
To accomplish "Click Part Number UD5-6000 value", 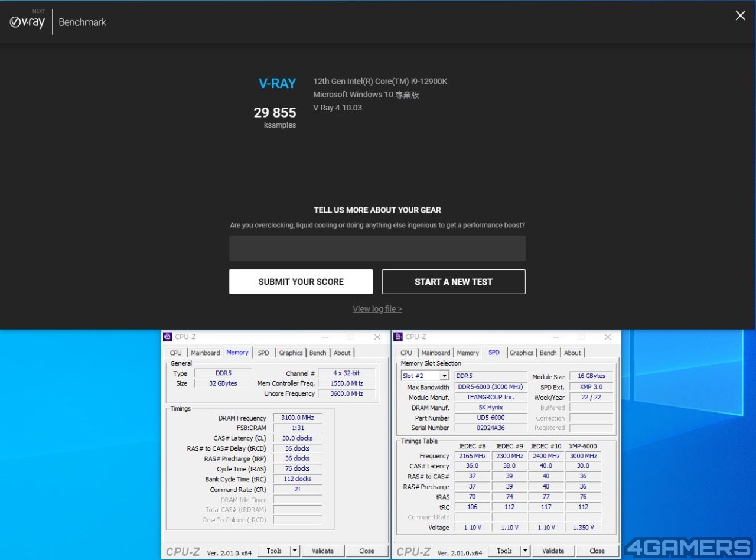I will [491, 418].
